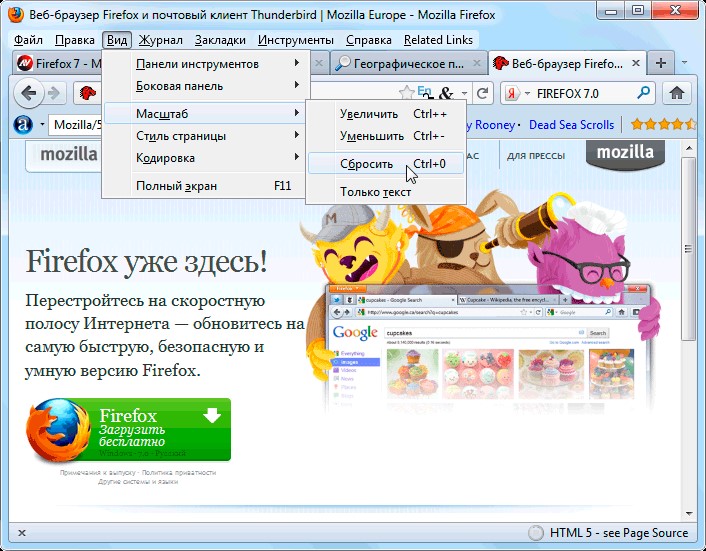Click the mozilla logo at page left
Viewport: 706px width, 551px height.
68,155
